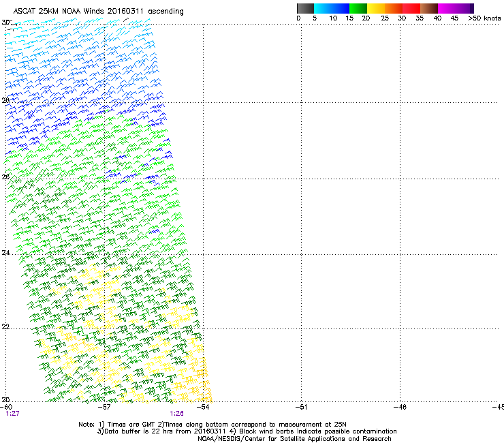
Task: Click the 20 latitude axis label
Action: pyautogui.click(x=5, y=399)
